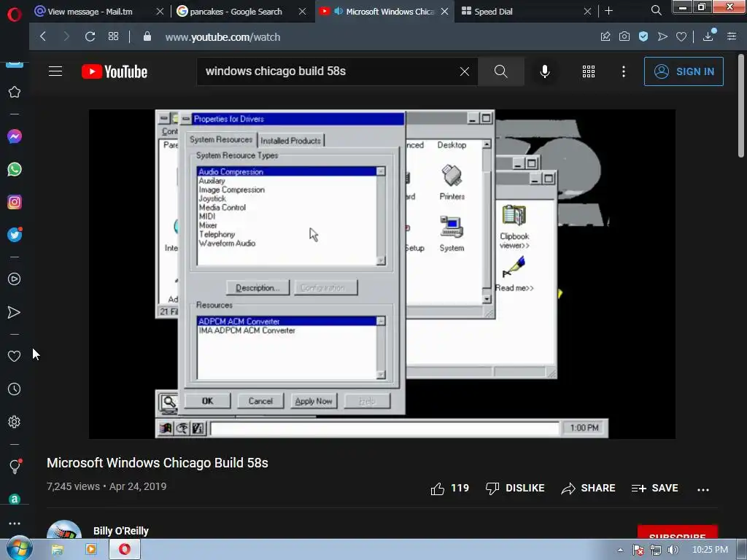Open the Player icon in the sidebar
The height and width of the screenshot is (560, 747).
15,279
